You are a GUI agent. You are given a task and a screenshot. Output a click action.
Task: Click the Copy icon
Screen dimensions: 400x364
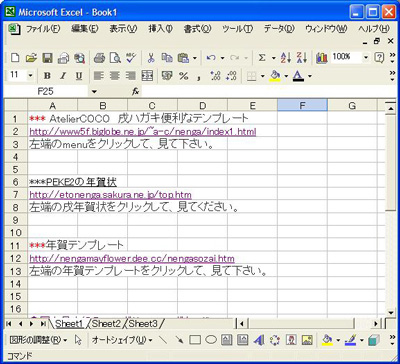[167, 58]
